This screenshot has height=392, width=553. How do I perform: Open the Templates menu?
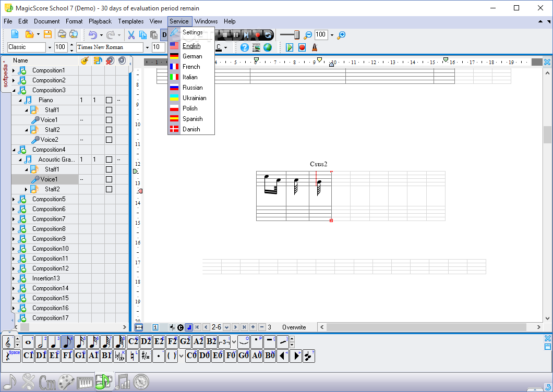131,21
